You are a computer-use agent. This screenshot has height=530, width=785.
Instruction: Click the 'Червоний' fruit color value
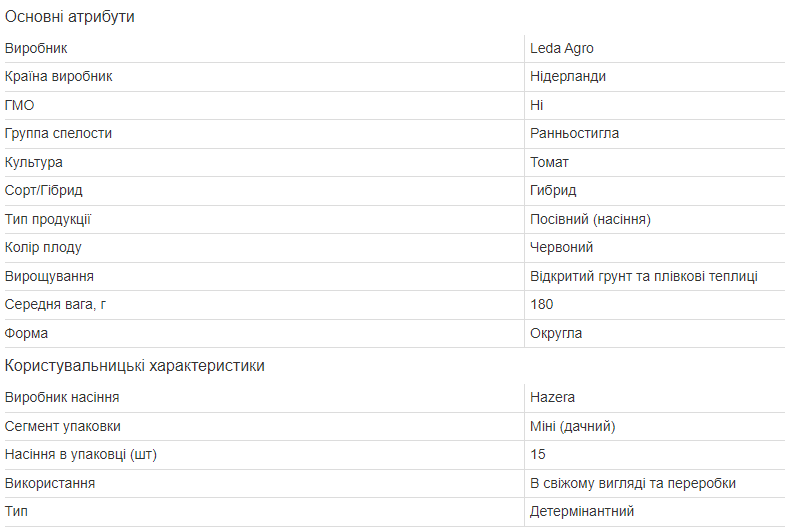561,247
